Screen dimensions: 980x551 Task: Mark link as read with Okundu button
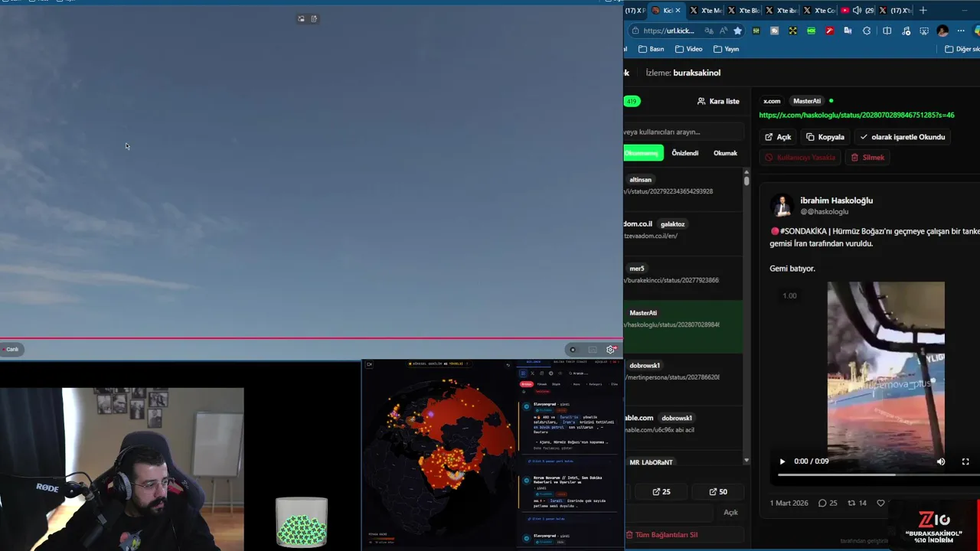[x=903, y=137]
